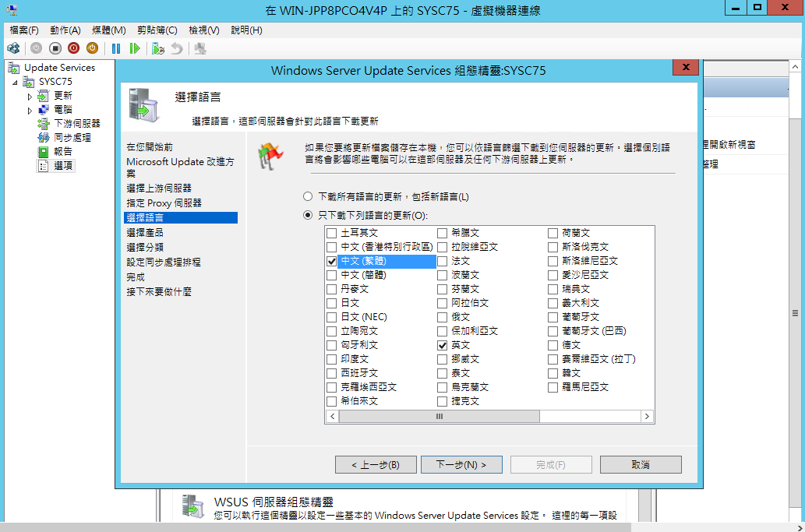
Task: Pause the virtual machine
Action: (x=116, y=49)
